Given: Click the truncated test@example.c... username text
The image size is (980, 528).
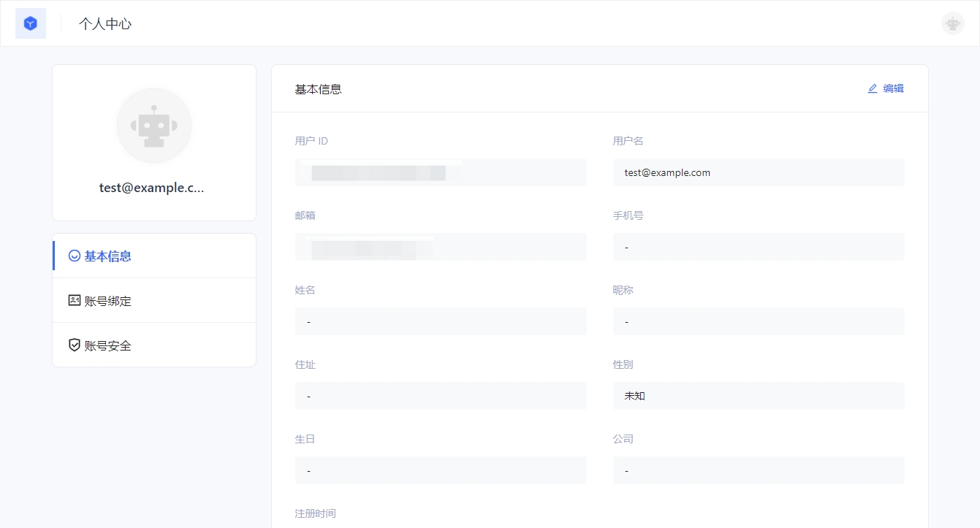Looking at the screenshot, I should coord(152,188).
